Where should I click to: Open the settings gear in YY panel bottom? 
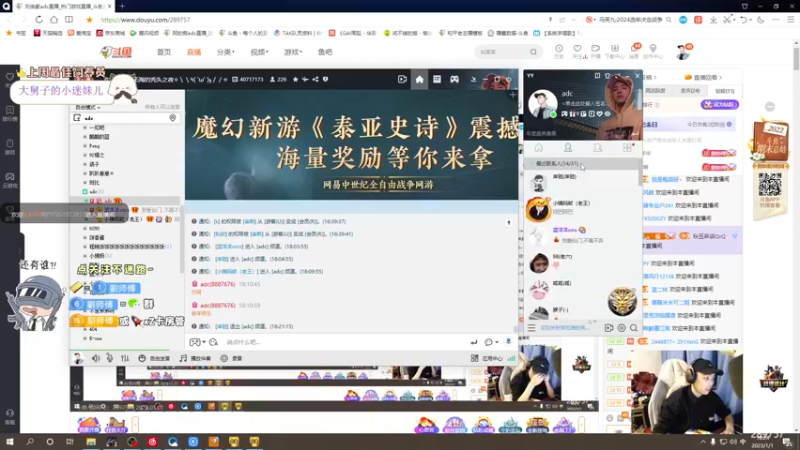(621, 328)
